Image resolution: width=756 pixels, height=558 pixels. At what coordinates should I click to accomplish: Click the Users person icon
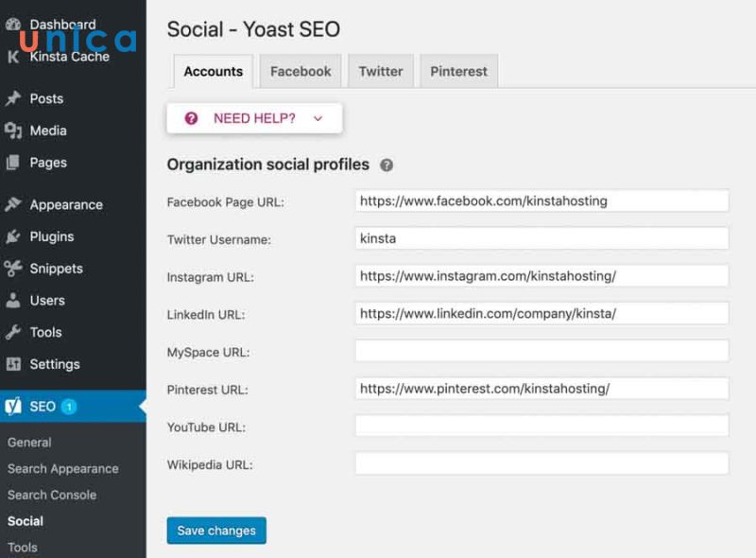(13, 301)
